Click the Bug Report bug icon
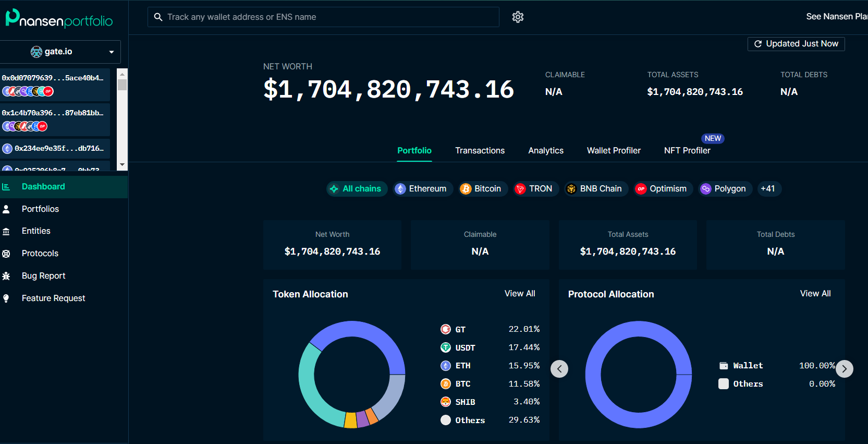This screenshot has width=868, height=444. click(x=6, y=276)
